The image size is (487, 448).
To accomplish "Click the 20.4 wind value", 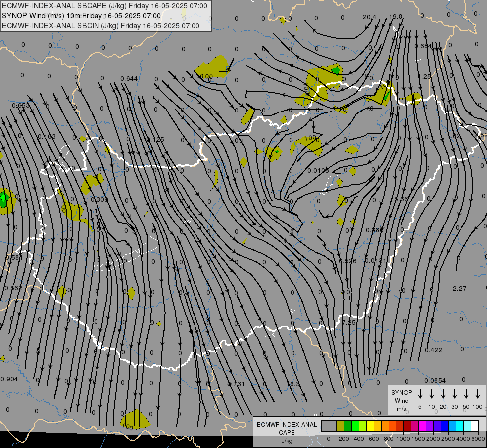I will tap(369, 17).
